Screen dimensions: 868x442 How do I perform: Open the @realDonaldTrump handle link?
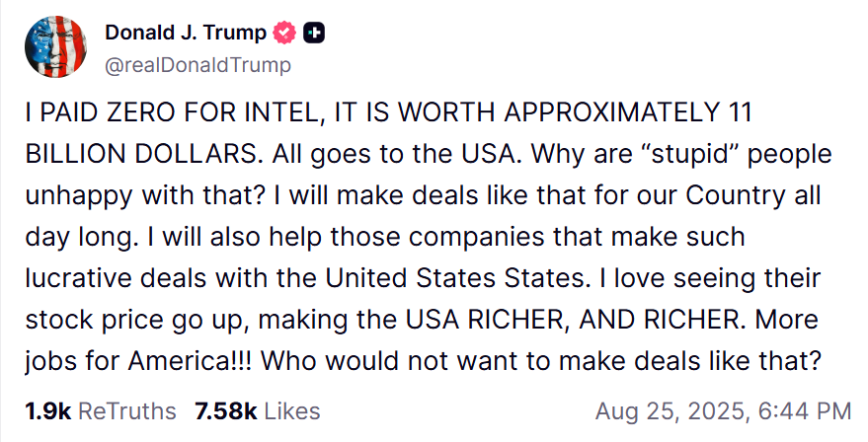[197, 65]
